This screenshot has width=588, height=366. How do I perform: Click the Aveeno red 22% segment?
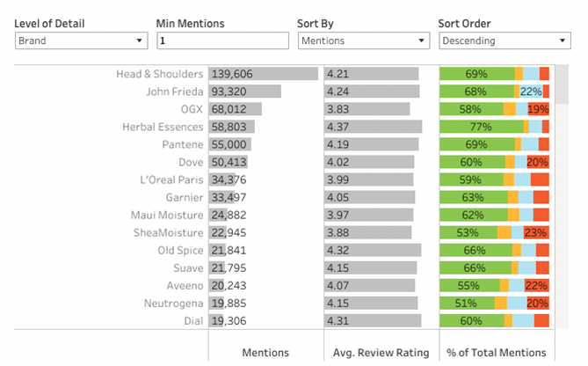pos(536,286)
